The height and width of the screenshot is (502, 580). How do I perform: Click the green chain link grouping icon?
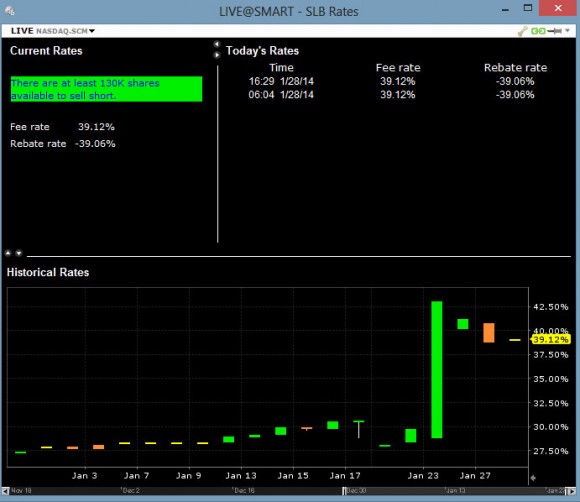click(x=538, y=31)
